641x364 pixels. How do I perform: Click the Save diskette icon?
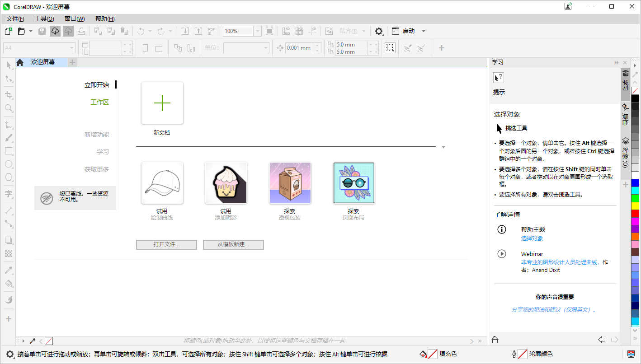[42, 31]
